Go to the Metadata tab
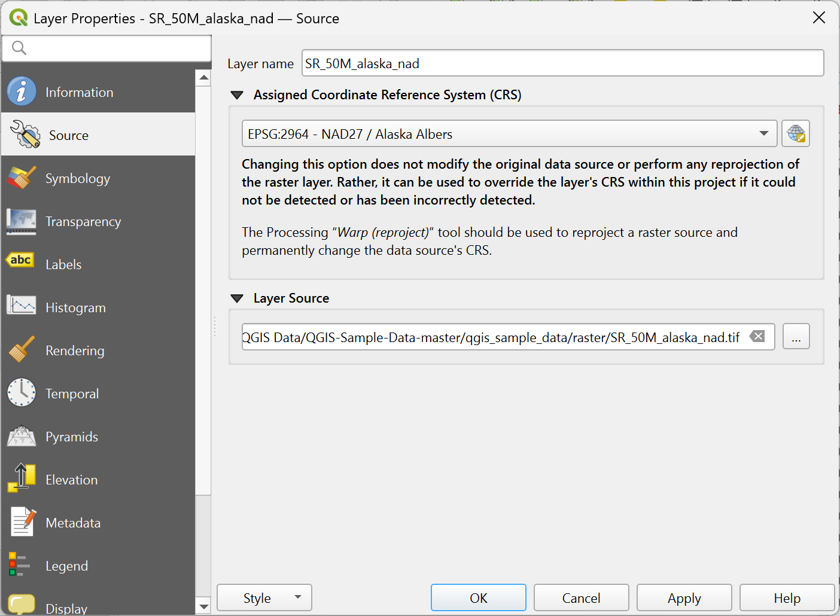This screenshot has height=616, width=840. (x=73, y=523)
